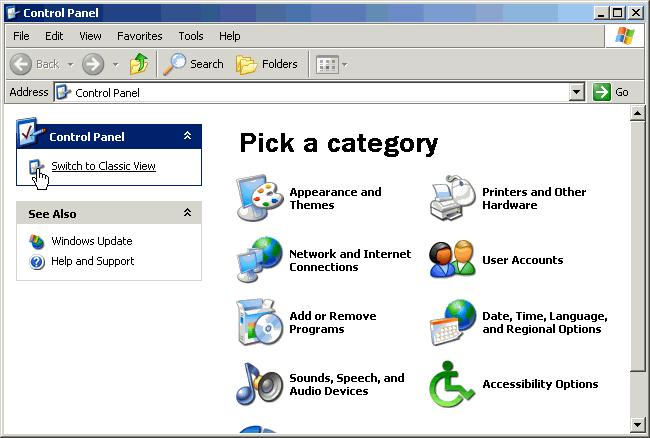Open the Printers and Other Hardware icon
The image size is (650, 438).
[x=452, y=198]
